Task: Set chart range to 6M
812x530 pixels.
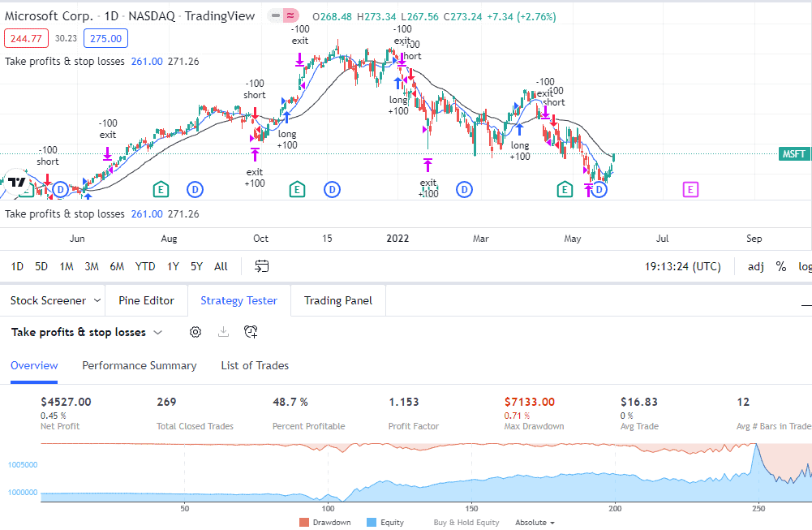Action: coord(117,266)
